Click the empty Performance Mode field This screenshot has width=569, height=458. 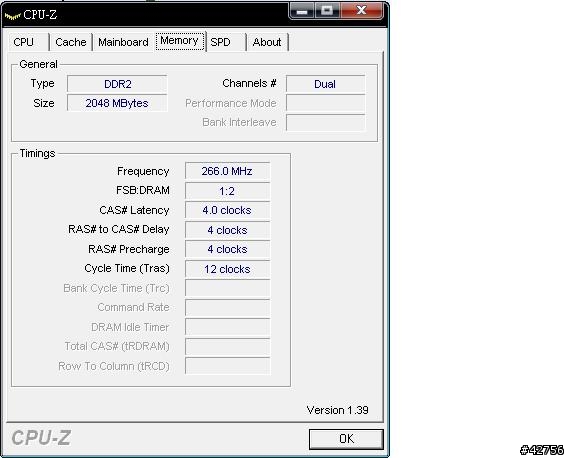pos(325,103)
